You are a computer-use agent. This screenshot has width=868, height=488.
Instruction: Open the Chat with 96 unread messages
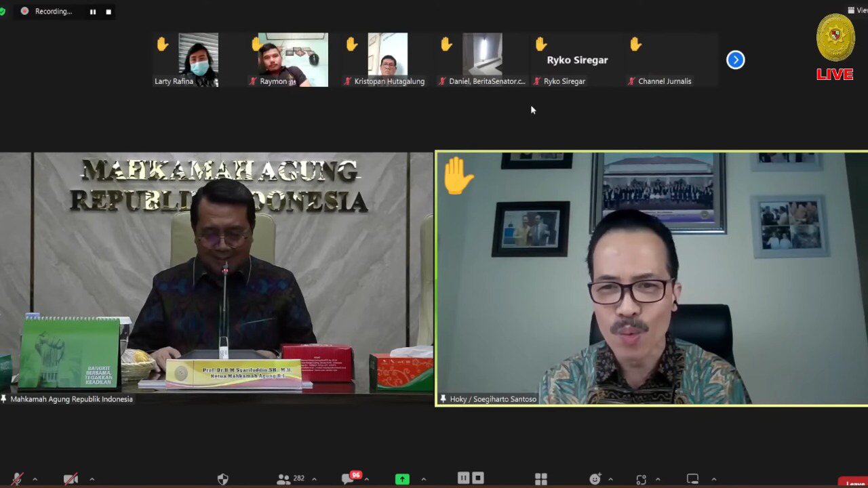point(347,478)
